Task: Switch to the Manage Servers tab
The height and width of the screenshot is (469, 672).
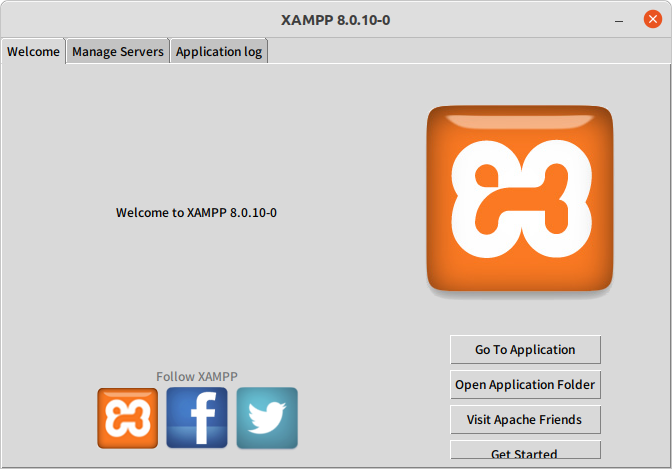Action: tap(118, 51)
